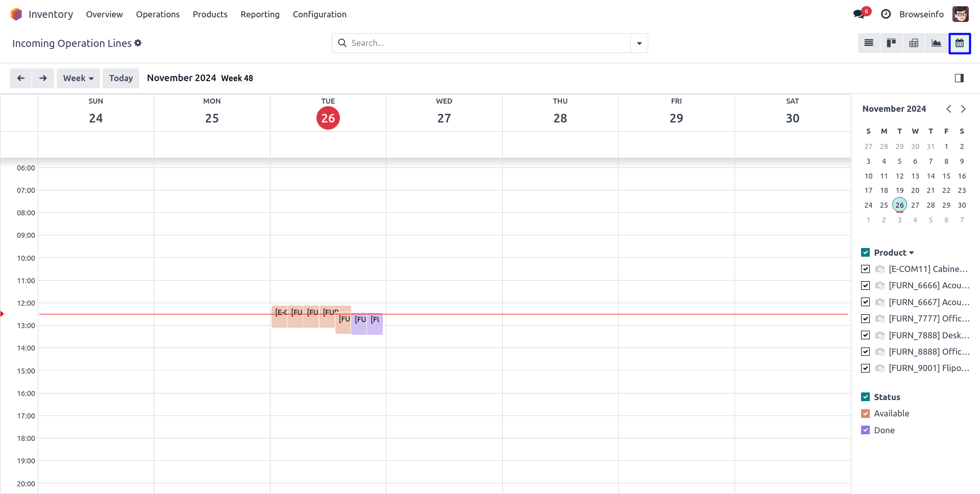Viewport: 980px width, 494px height.
Task: Select November 15 in the mini calendar
Action: click(x=946, y=176)
